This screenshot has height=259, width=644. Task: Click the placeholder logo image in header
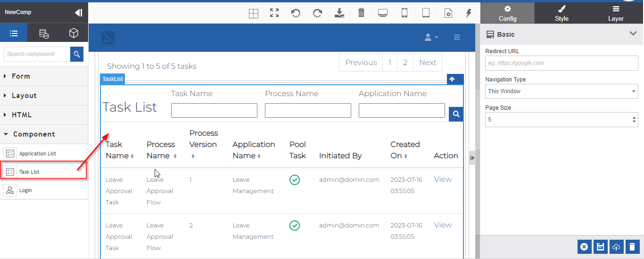pyautogui.click(x=107, y=38)
